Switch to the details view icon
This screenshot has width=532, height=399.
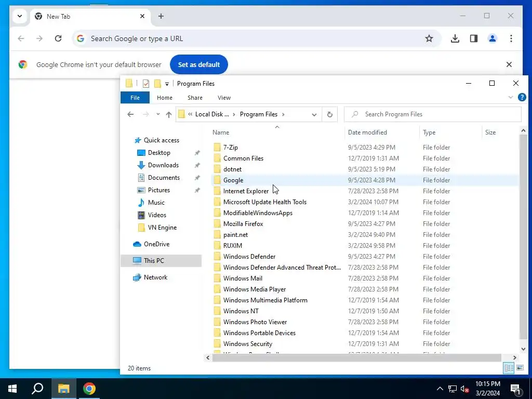point(509,368)
